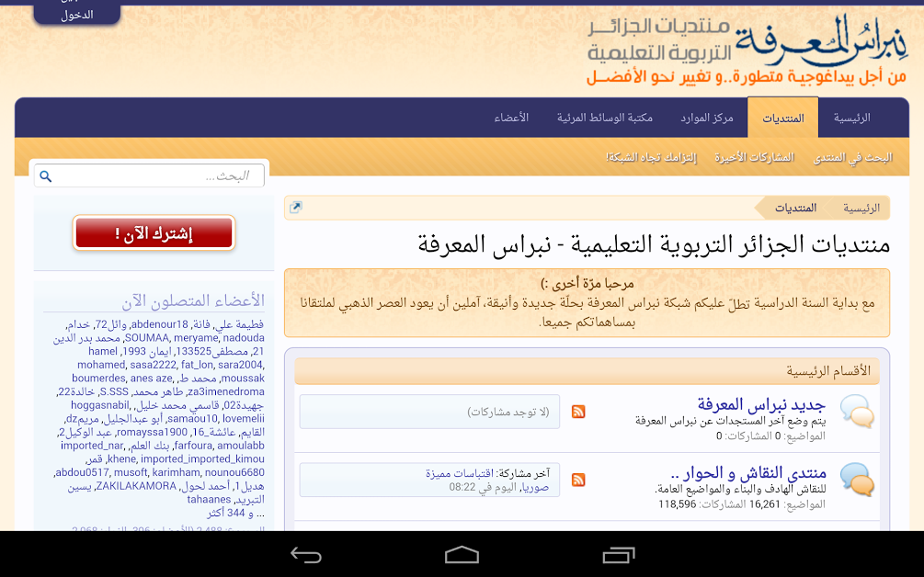Viewport: 924px width, 577px height.
Task: Open the online member farfoura profile
Action: 193,446
